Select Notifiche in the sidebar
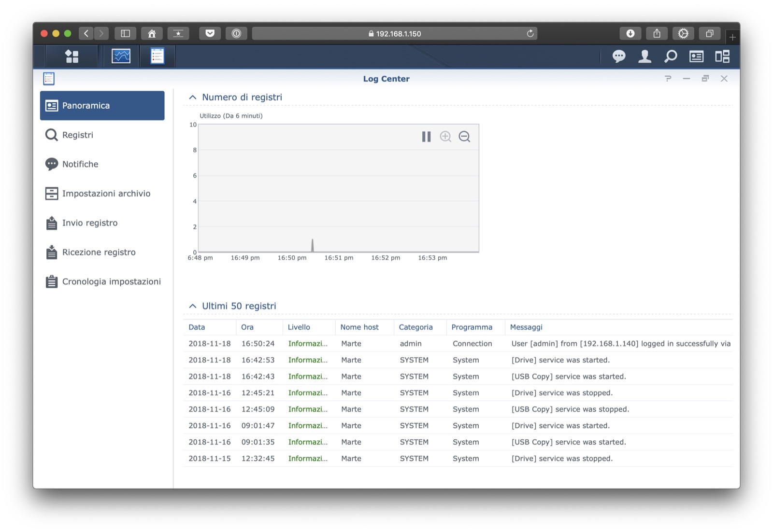The width and height of the screenshot is (773, 532). click(x=80, y=164)
